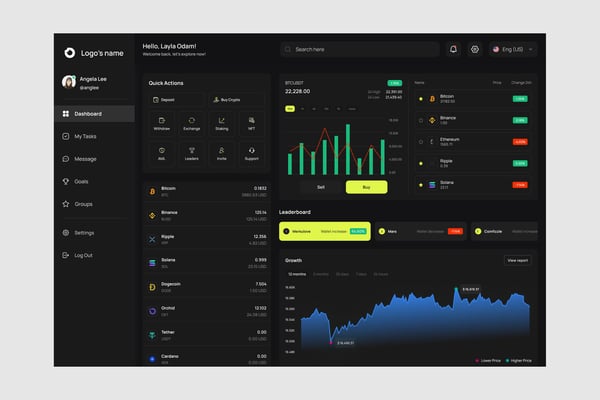Open Settings in the sidebar
The height and width of the screenshot is (400, 600).
[x=78, y=233]
